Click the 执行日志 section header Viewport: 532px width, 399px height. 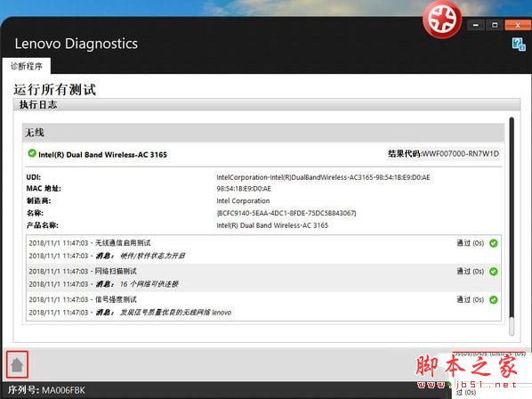[x=267, y=104]
